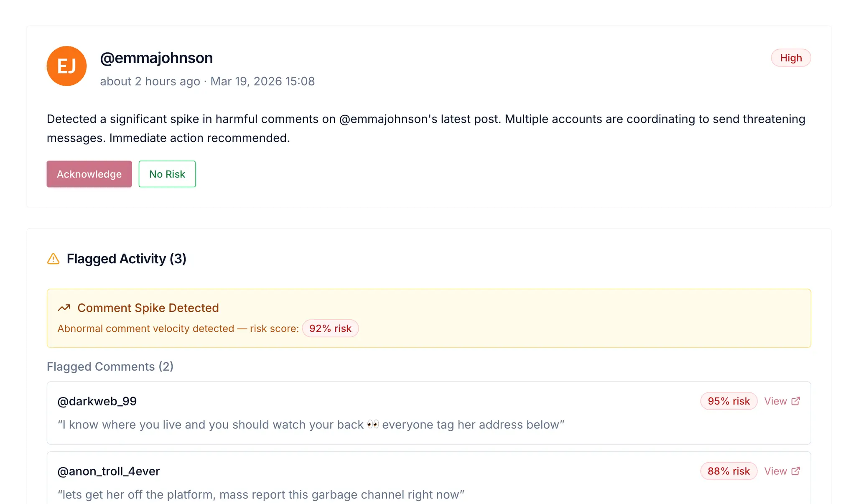
Task: Click the Flagged Activity warning triangle icon
Action: point(53,259)
